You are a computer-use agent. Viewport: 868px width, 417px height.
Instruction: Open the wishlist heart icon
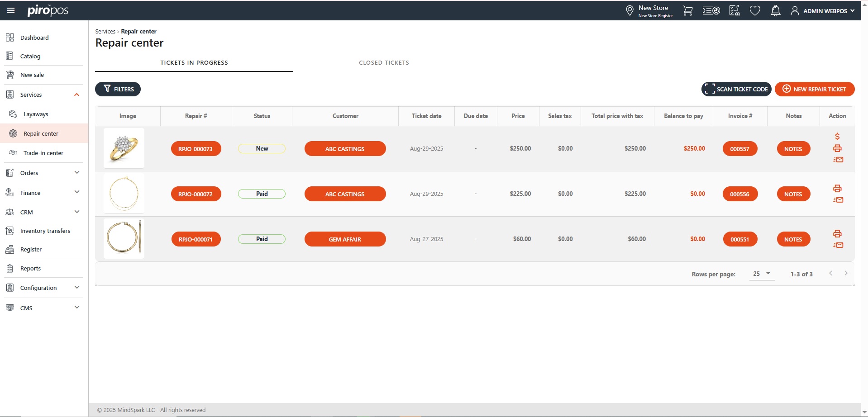point(754,11)
